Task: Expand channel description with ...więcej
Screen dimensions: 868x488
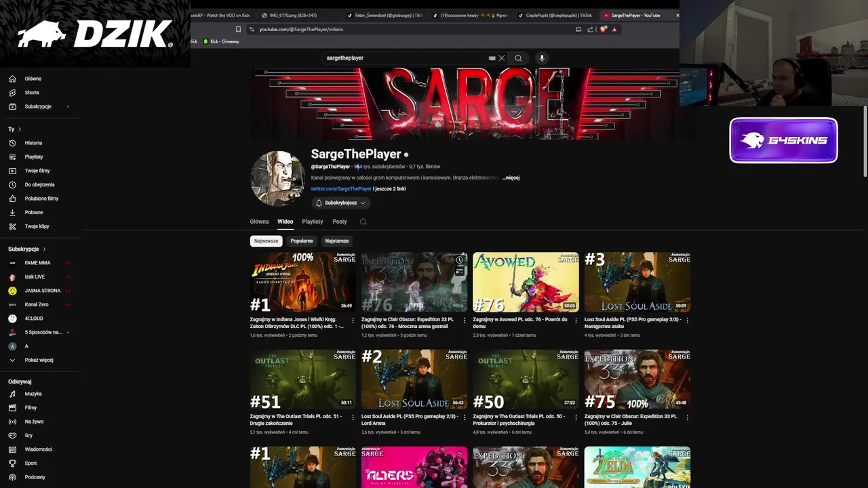Action: coord(511,178)
